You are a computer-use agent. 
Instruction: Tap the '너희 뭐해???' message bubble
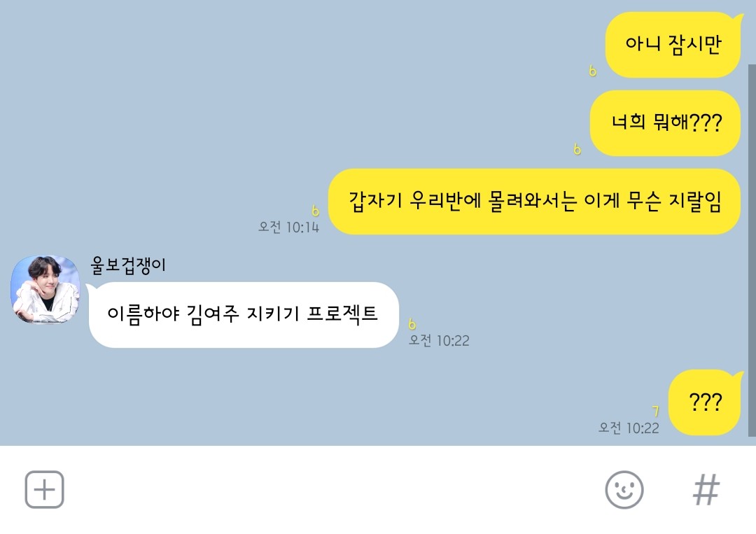(x=665, y=123)
